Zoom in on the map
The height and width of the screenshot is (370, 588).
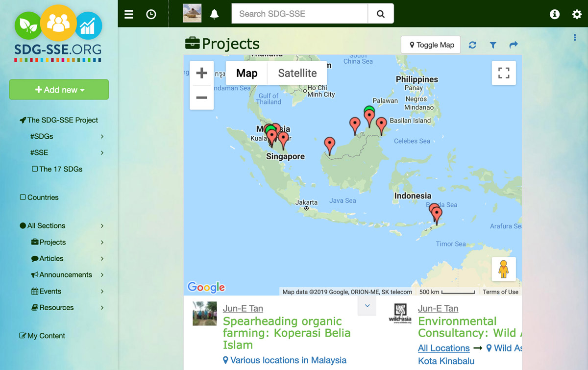pyautogui.click(x=201, y=74)
